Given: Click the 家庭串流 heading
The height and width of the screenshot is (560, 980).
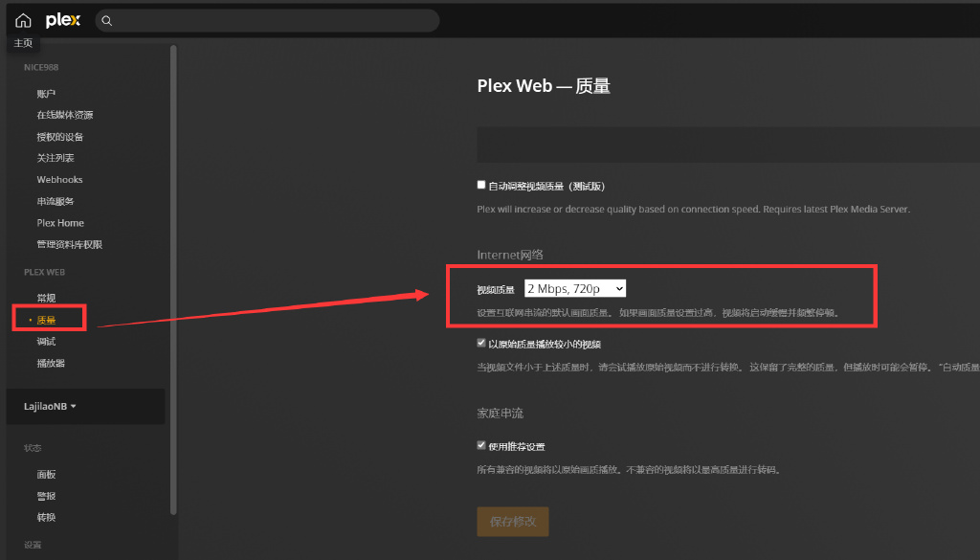Looking at the screenshot, I should click(x=500, y=414).
